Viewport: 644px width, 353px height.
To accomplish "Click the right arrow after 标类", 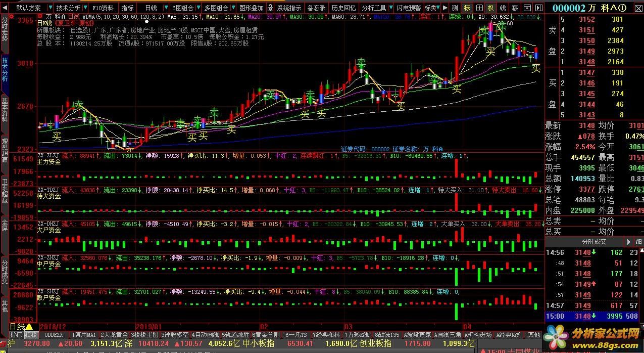I will pos(444,8).
